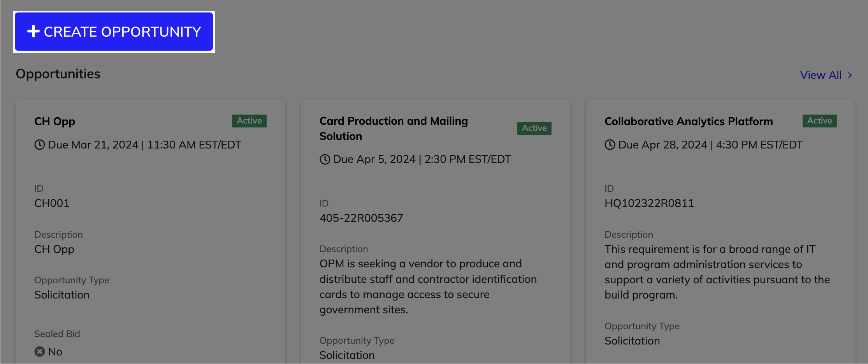Viewport: 868px width, 364px height.
Task: Click the Sealed Bid No cross icon
Action: tap(40, 352)
